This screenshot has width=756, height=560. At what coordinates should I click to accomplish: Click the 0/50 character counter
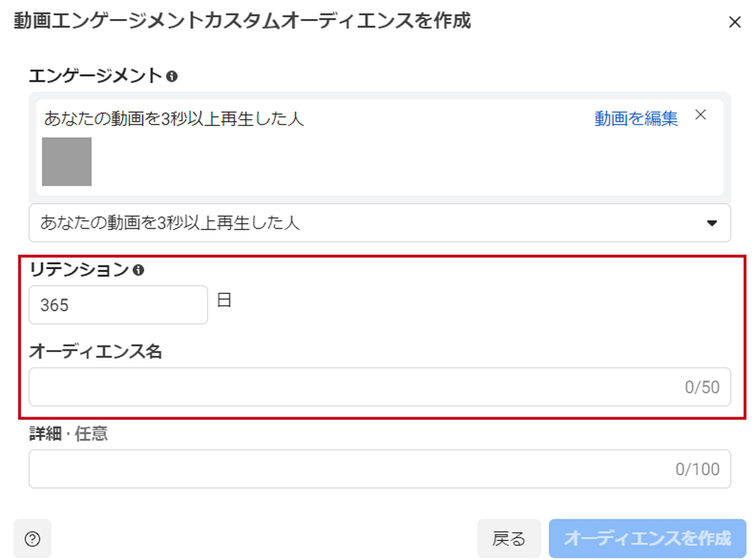(702, 387)
